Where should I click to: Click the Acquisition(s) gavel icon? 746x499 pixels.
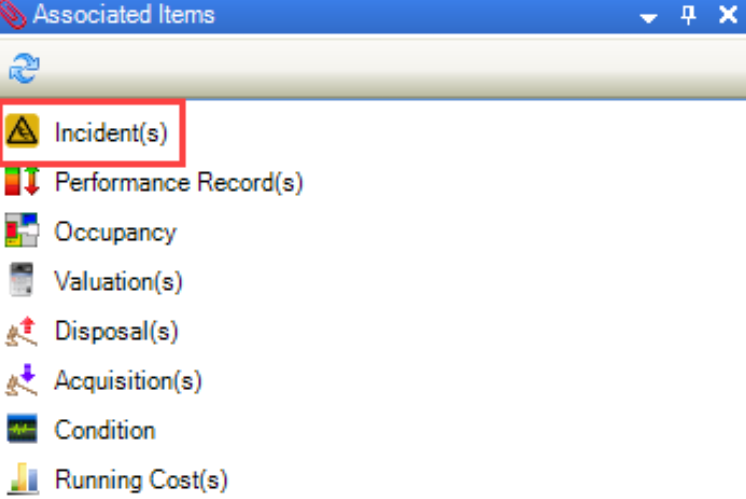[22, 381]
